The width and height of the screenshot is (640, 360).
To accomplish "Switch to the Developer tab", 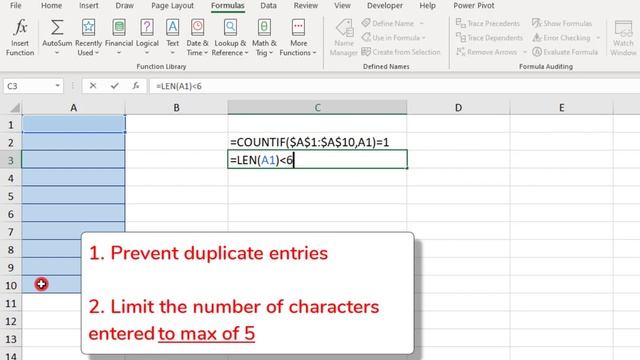I will [384, 5].
